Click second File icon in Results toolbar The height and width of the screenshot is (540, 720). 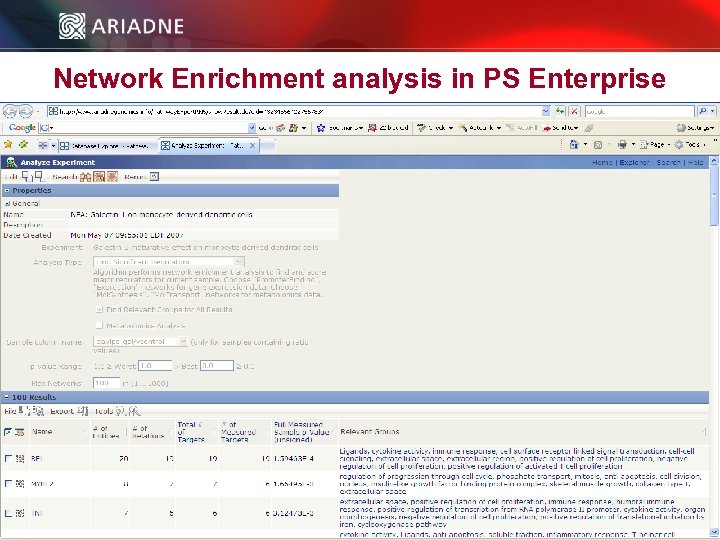click(x=38, y=411)
